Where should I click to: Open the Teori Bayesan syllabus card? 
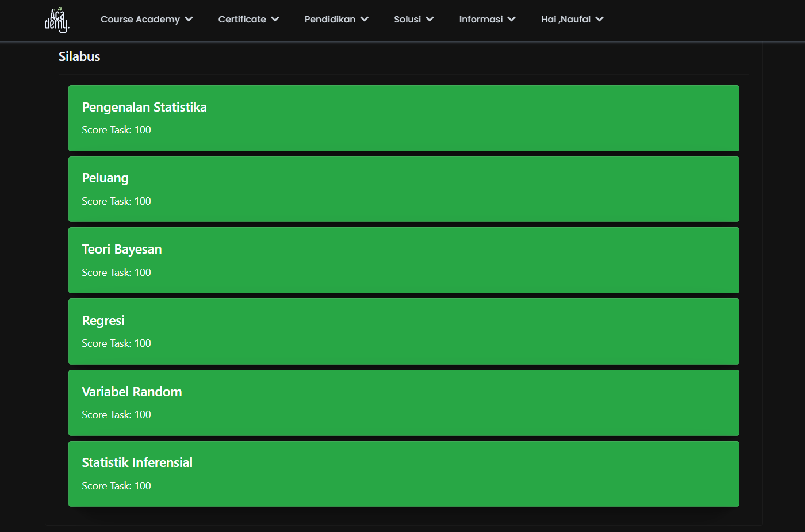pos(404,260)
